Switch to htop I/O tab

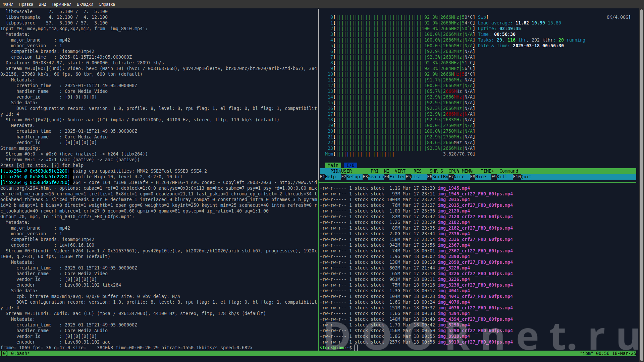(351, 165)
